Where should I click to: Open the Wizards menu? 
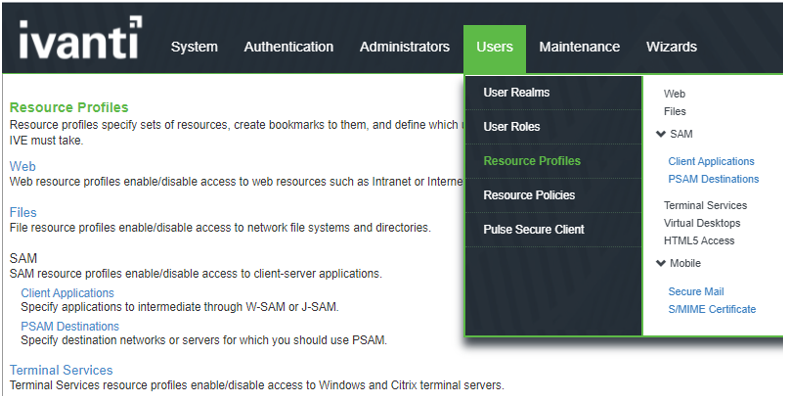click(672, 47)
